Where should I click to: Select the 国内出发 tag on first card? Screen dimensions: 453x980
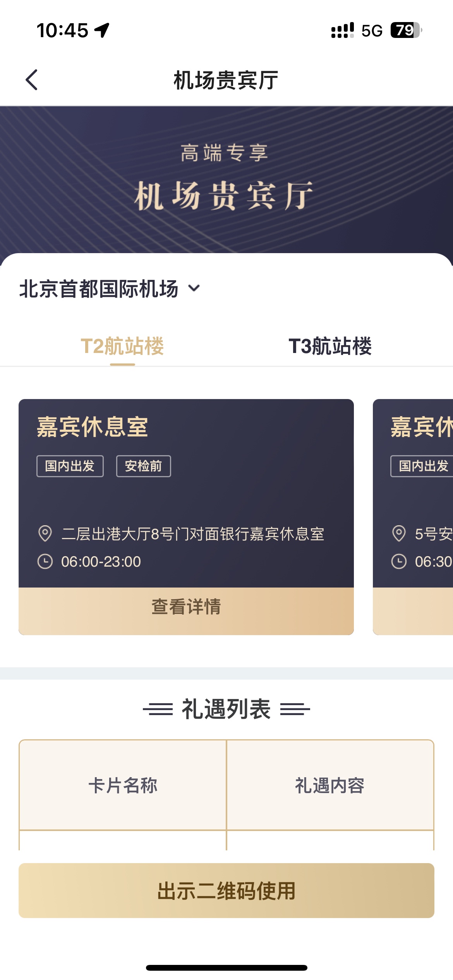click(70, 466)
